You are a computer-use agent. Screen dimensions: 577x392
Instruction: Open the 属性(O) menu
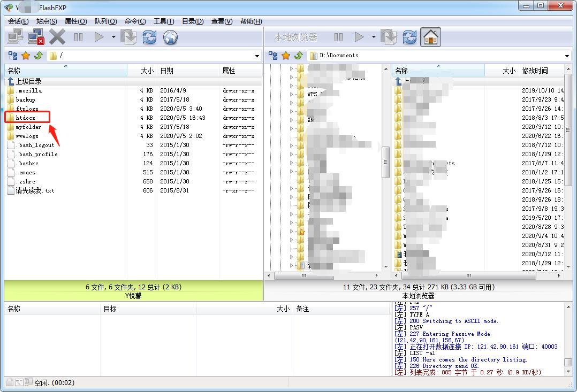coord(76,21)
